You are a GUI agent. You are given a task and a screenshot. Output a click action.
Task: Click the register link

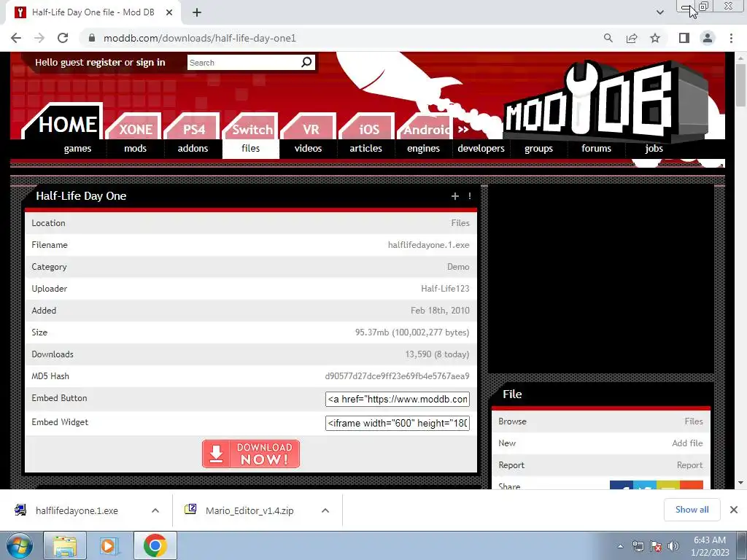[x=104, y=63]
